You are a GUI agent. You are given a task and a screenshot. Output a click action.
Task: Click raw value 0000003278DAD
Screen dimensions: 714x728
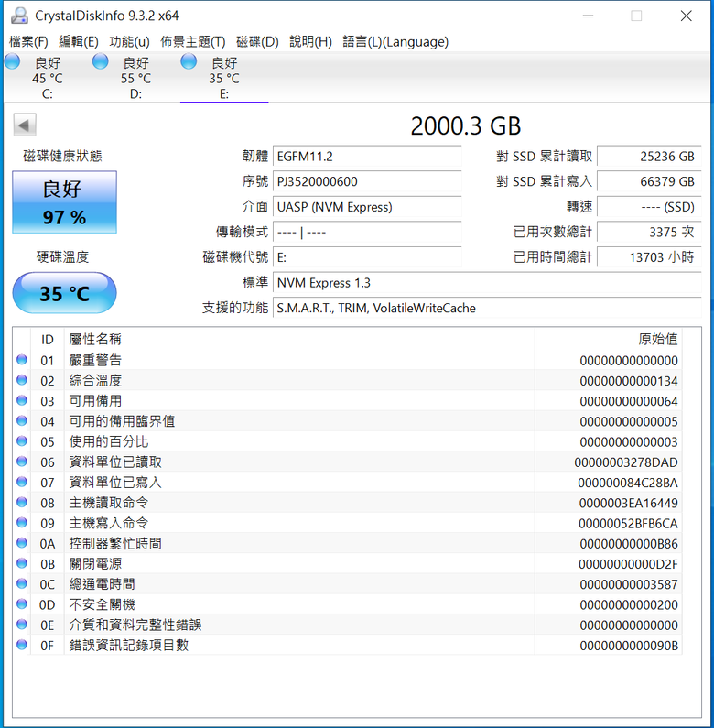point(626,462)
